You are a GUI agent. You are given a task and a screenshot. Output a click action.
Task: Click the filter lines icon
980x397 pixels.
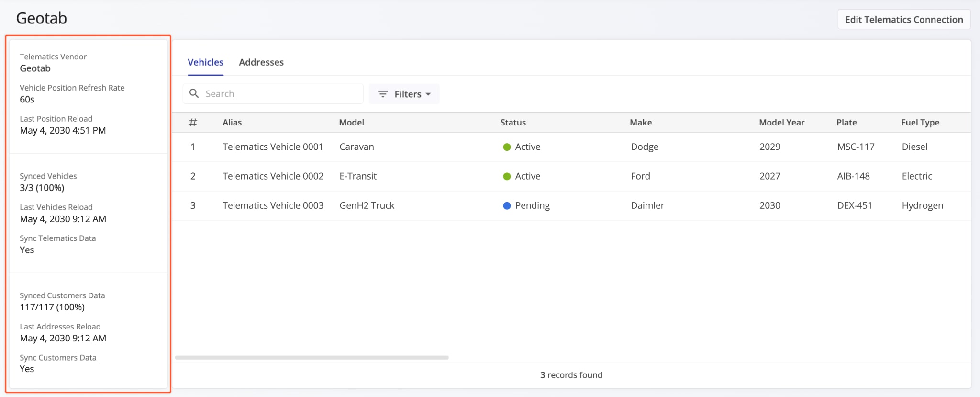[x=383, y=94]
